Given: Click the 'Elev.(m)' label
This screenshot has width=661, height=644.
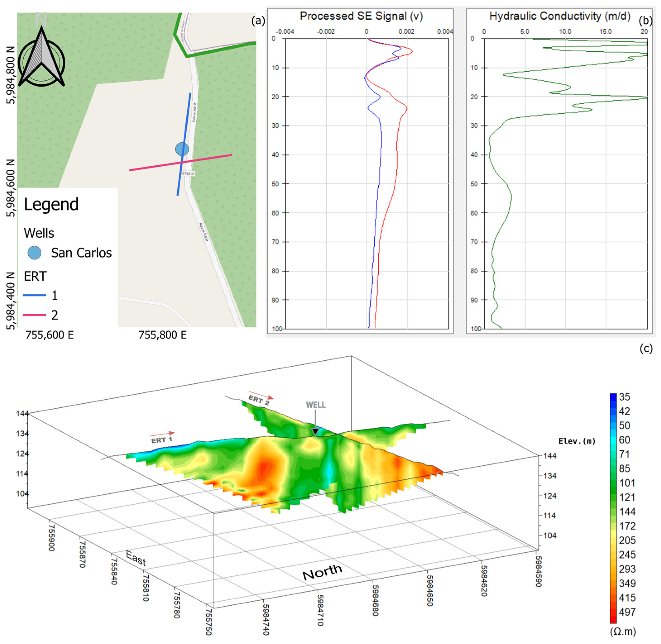Looking at the screenshot, I should [x=577, y=441].
